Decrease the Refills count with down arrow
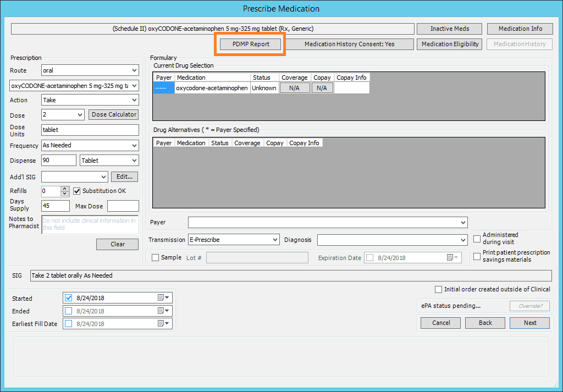 pyautogui.click(x=65, y=194)
